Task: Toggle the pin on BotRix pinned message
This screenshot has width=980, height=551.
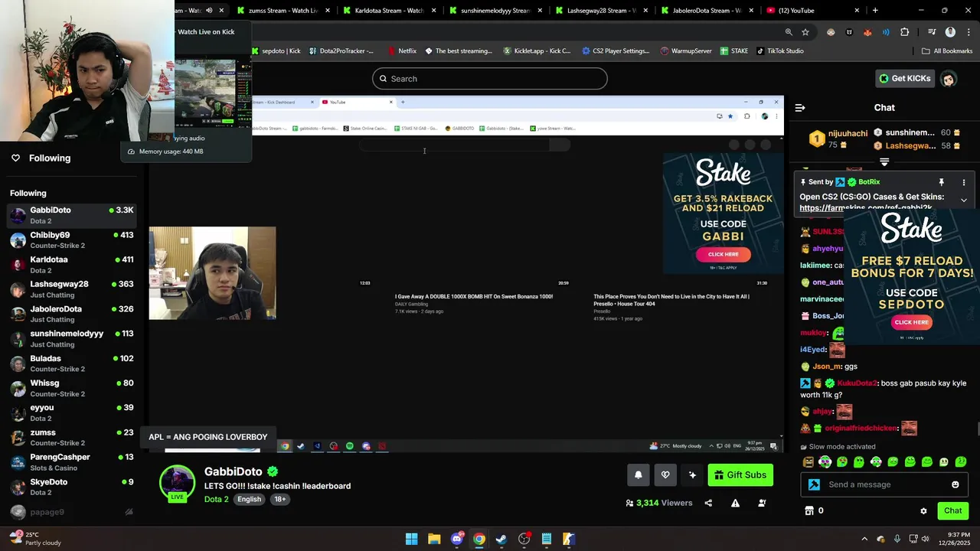Action: pos(941,182)
